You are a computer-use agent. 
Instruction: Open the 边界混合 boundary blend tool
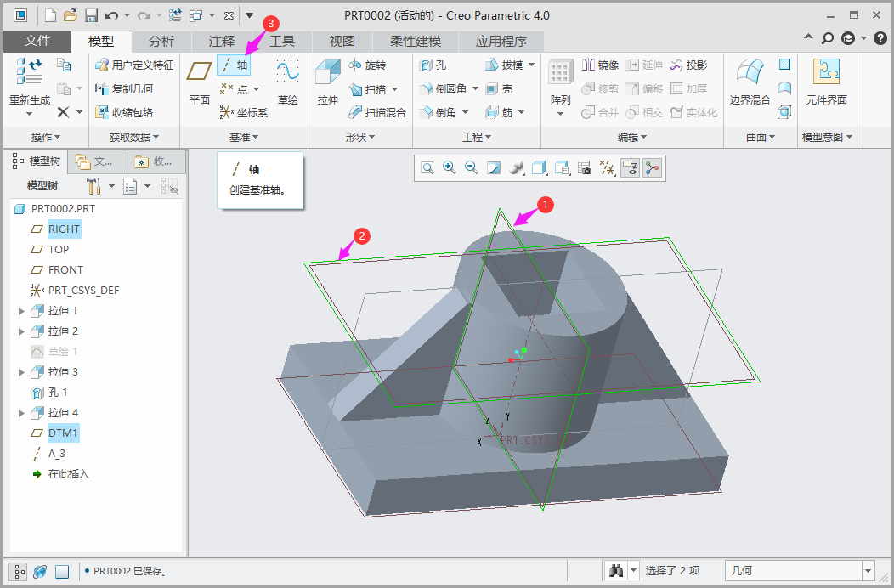pyautogui.click(x=750, y=82)
